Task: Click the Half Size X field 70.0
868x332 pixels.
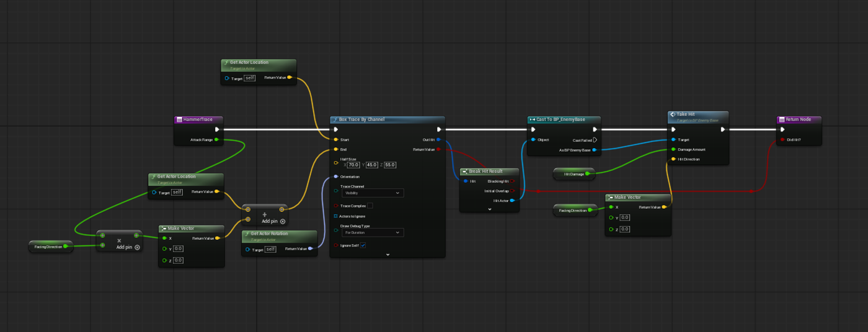Action: tap(354, 165)
